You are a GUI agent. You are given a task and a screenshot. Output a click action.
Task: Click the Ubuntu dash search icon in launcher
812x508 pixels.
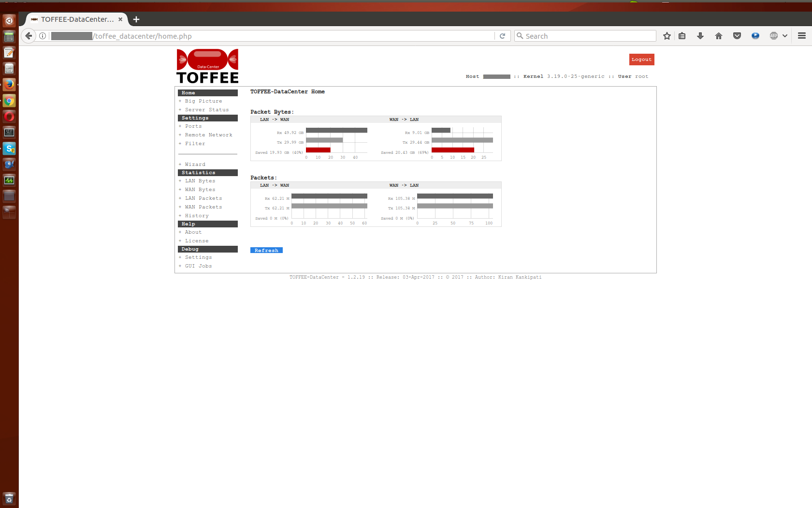tap(9, 21)
